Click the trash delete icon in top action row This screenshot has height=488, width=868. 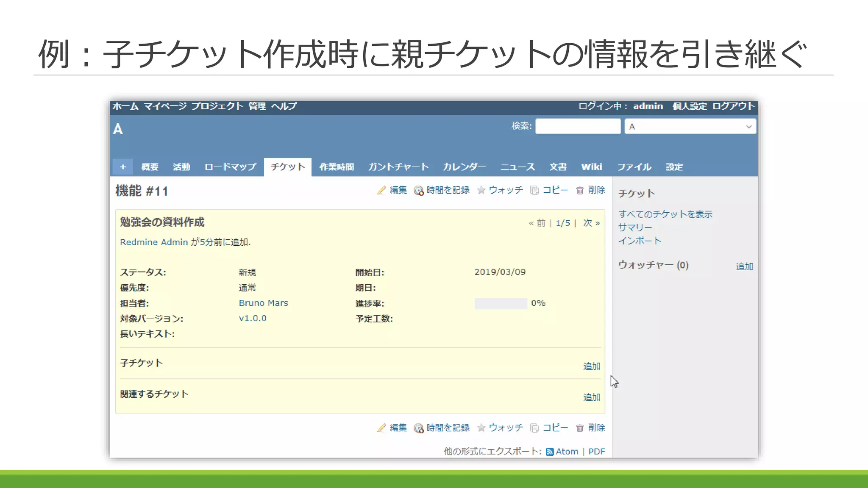[580, 191]
